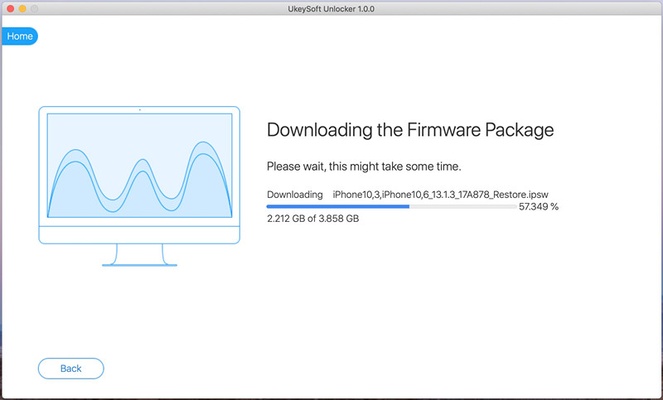
Task: Click the left wave peak in the monitor
Action: pyautogui.click(x=73, y=155)
